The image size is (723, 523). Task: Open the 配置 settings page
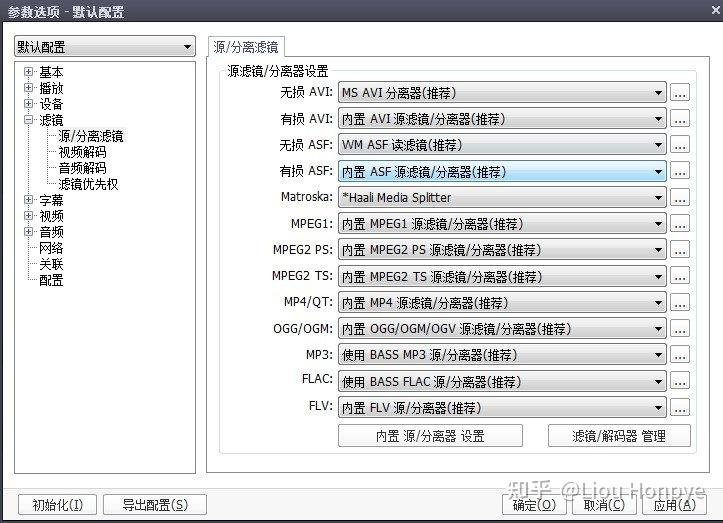pyautogui.click(x=51, y=280)
